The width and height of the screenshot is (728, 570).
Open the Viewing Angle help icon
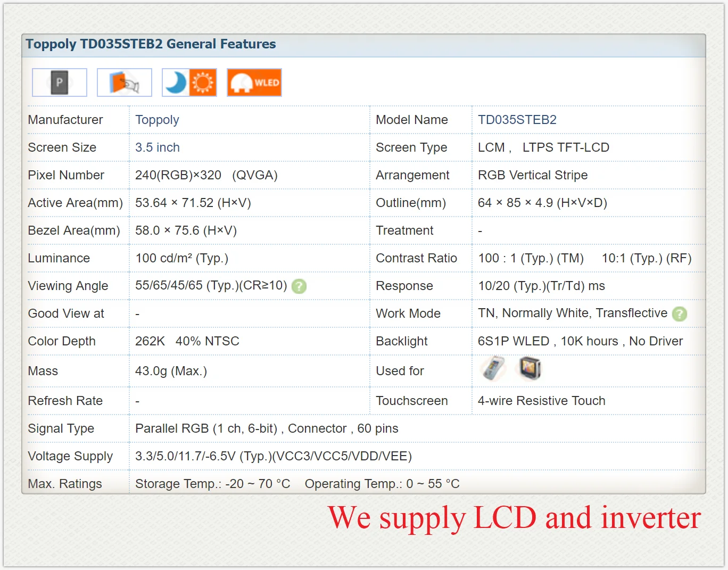(x=299, y=286)
